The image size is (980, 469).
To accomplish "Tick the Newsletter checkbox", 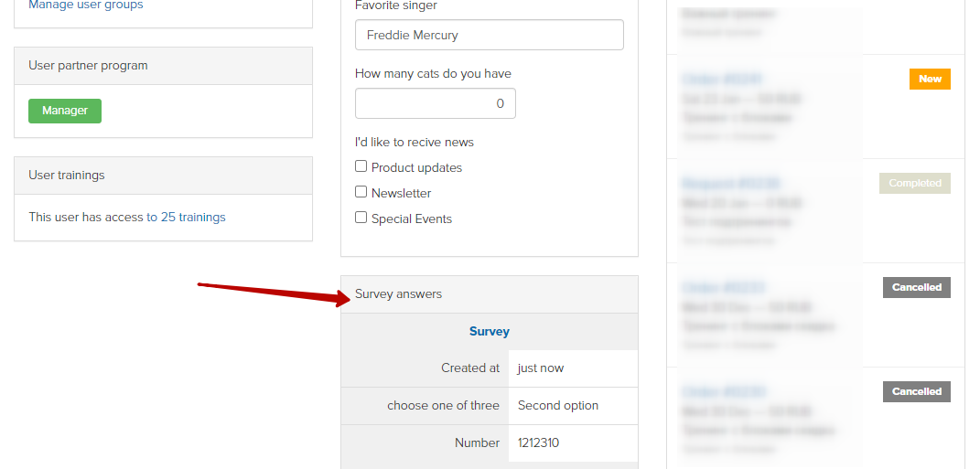I will point(361,192).
